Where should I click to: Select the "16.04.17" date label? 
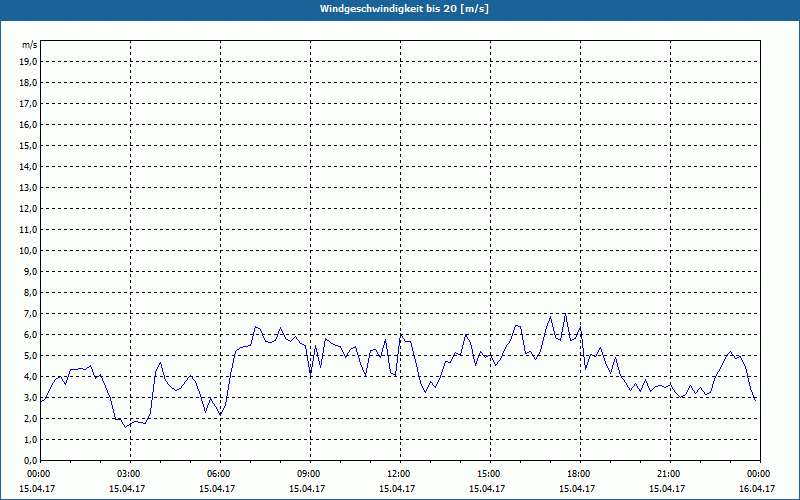point(757,488)
